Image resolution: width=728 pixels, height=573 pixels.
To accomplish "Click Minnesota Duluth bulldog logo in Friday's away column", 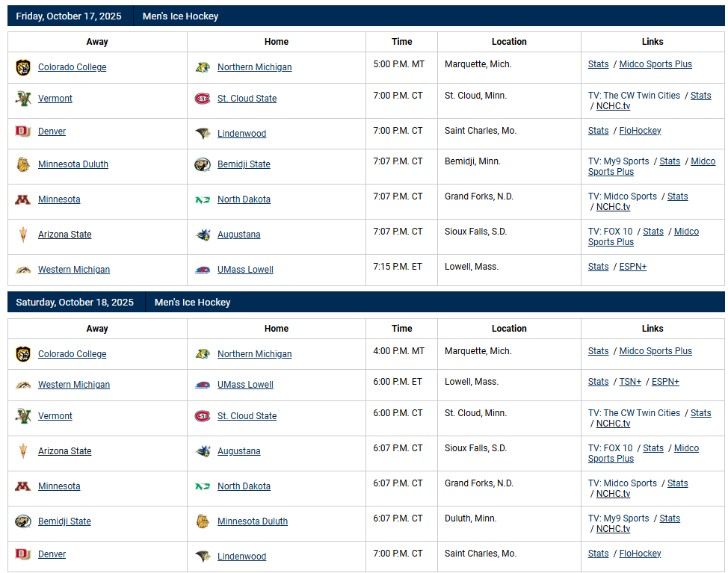I will pyautogui.click(x=23, y=164).
